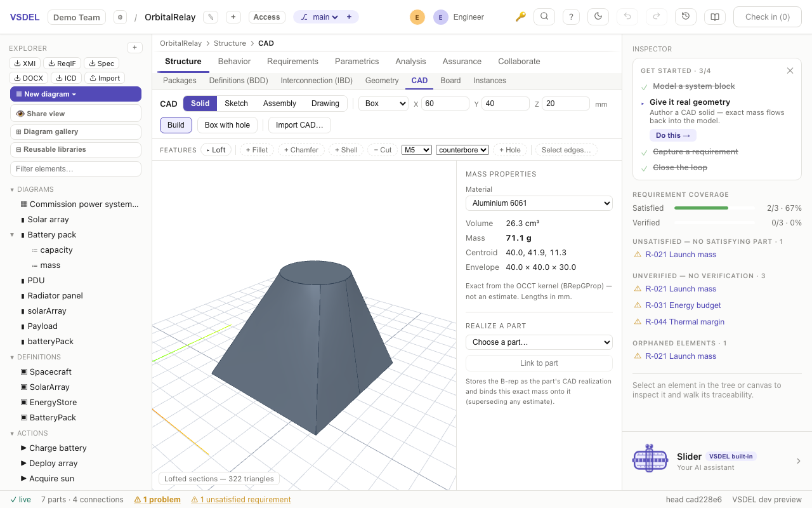Screen dimensions: 812x508
Task: Export DOCX document
Action: click(x=29, y=78)
